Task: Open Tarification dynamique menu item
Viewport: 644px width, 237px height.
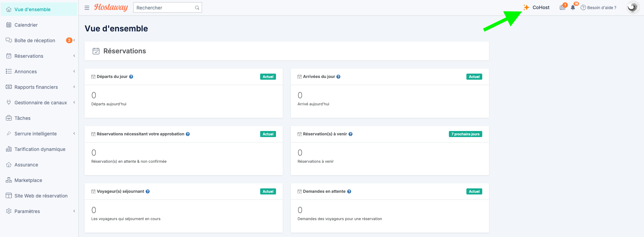Action: pyautogui.click(x=39, y=149)
